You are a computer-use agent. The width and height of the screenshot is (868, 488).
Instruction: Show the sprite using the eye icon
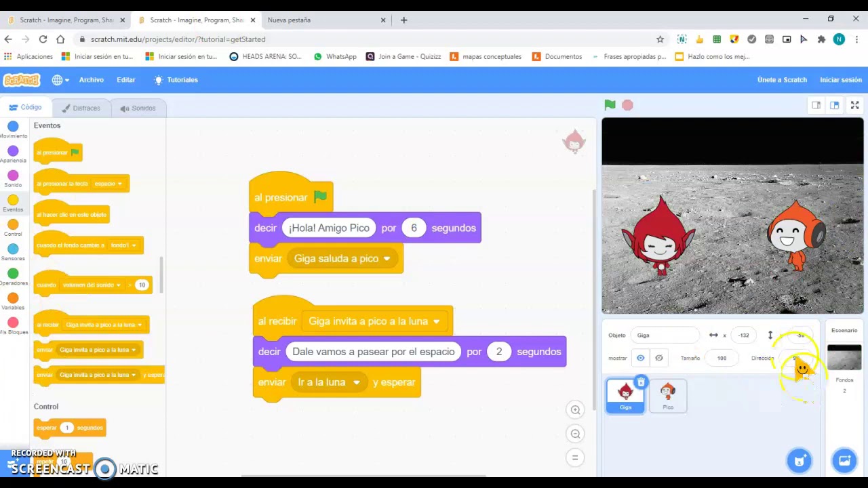pyautogui.click(x=640, y=358)
